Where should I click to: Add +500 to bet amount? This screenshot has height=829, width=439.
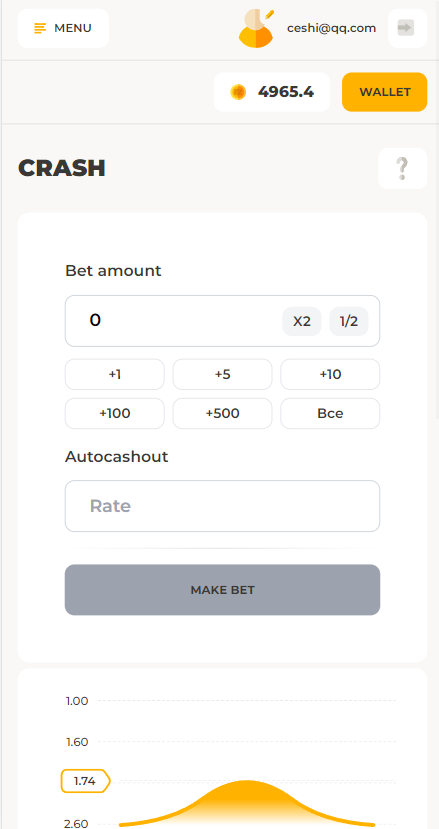tap(222, 413)
